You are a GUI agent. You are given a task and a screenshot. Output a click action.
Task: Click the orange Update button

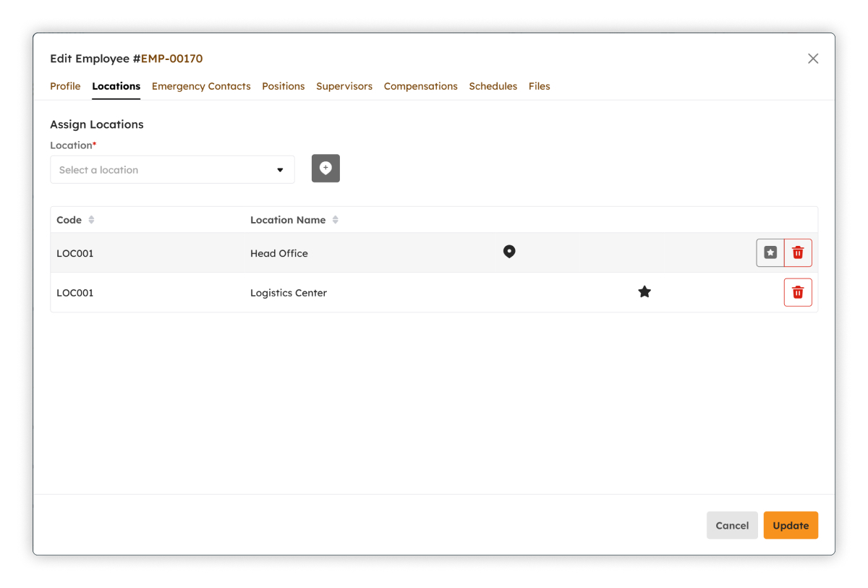pyautogui.click(x=791, y=526)
